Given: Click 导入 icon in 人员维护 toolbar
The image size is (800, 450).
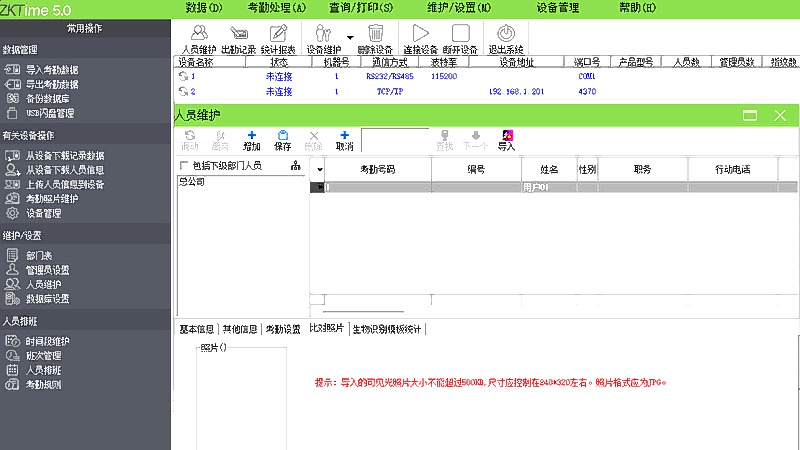Looking at the screenshot, I should 506,140.
